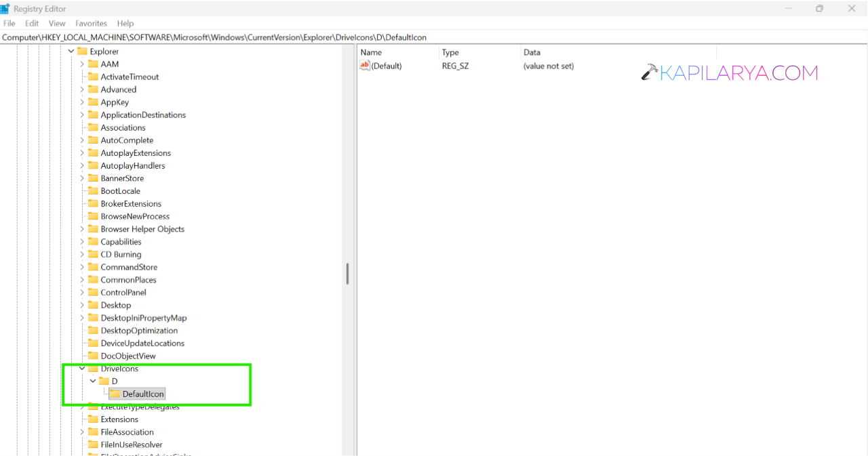Click the DesktopOptimization folder icon

click(x=93, y=331)
